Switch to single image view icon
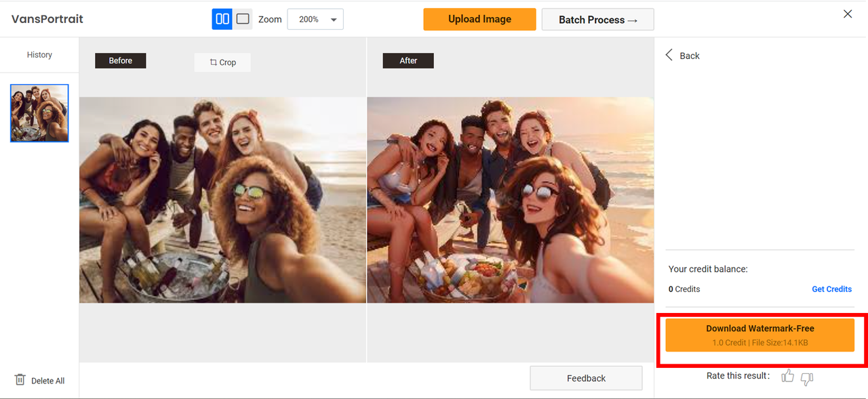The height and width of the screenshot is (399, 868). [x=243, y=19]
